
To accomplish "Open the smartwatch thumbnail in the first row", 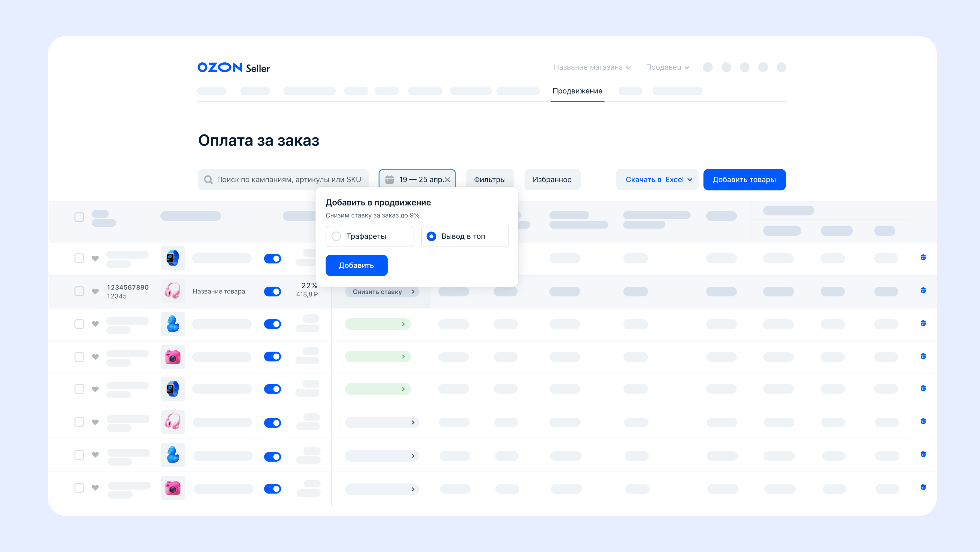I will point(173,258).
